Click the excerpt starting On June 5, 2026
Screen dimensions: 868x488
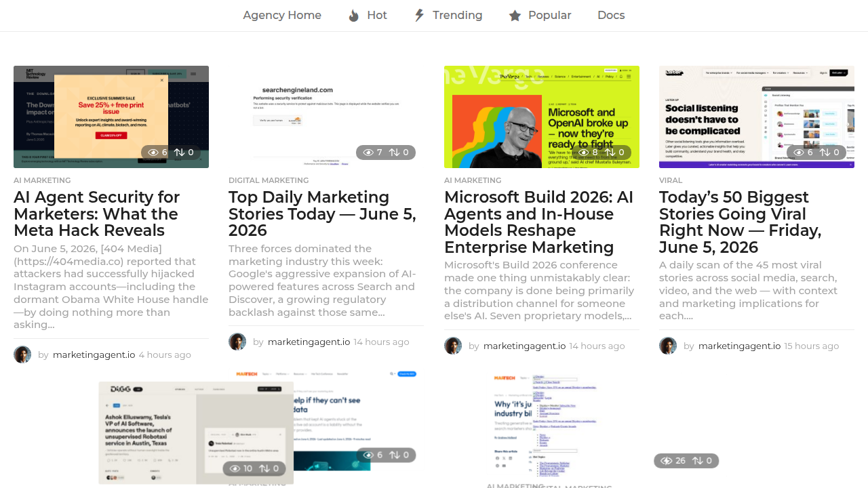coord(111,287)
